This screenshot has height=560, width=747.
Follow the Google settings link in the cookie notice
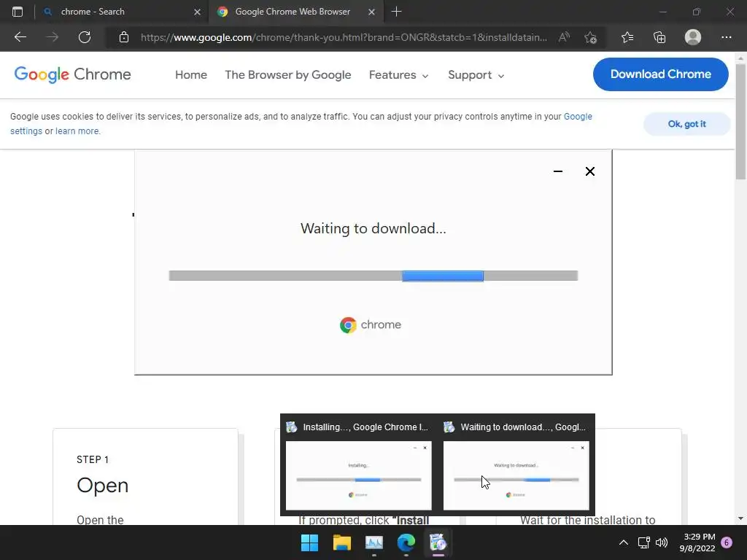(578, 117)
